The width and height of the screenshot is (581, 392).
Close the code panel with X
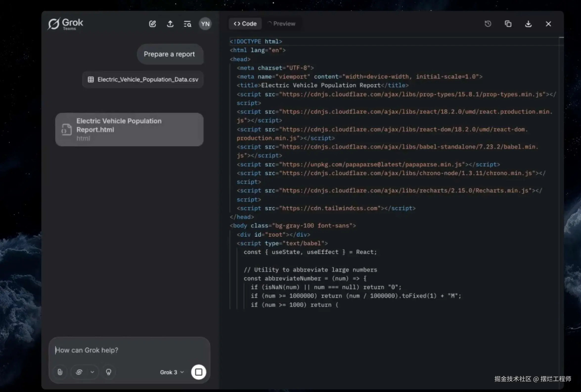(548, 24)
